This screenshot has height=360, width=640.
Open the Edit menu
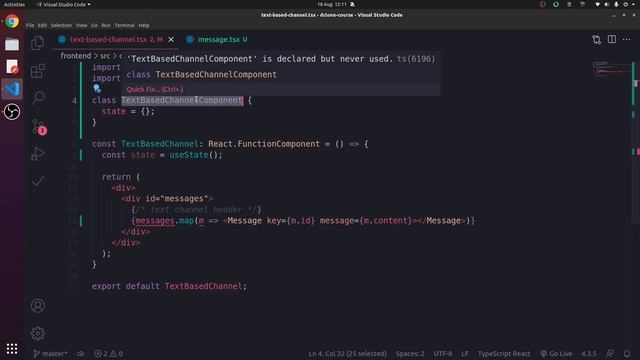pyautogui.click(x=42, y=25)
